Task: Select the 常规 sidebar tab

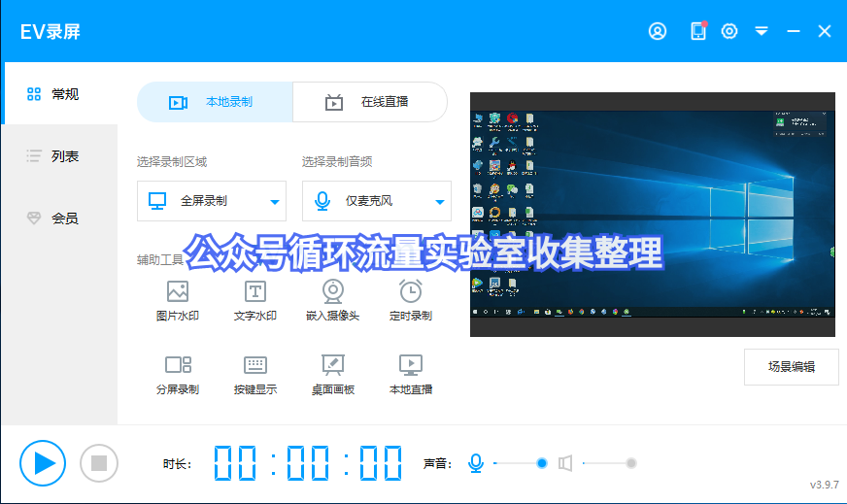Action: [59, 94]
